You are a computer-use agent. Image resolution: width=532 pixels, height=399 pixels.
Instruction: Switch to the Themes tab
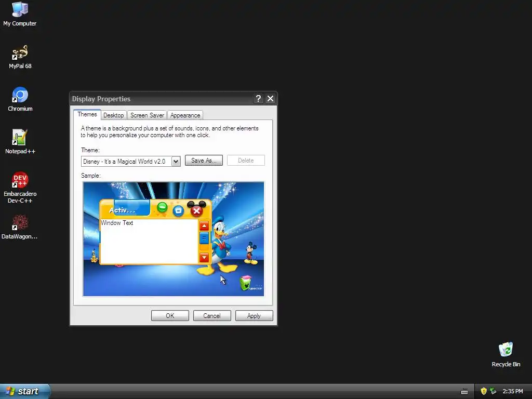point(87,114)
